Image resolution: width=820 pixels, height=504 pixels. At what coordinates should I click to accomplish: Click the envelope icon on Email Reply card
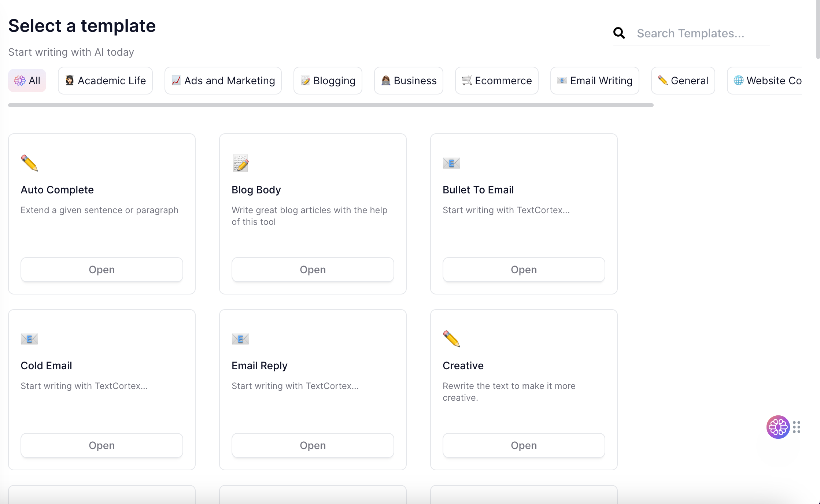(240, 339)
